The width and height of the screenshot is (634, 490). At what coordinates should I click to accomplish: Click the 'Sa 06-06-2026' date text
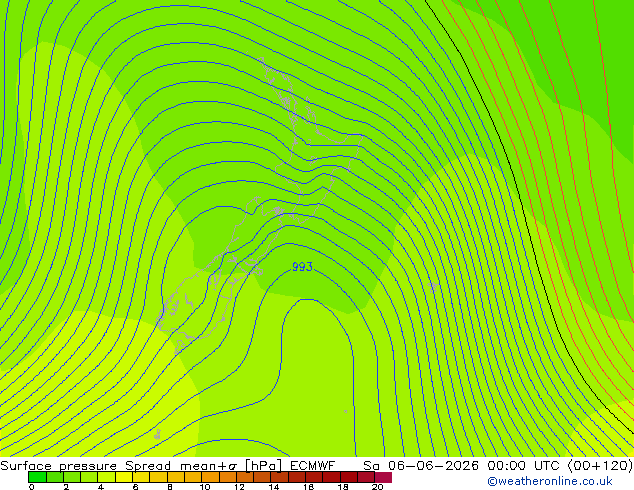(421, 466)
